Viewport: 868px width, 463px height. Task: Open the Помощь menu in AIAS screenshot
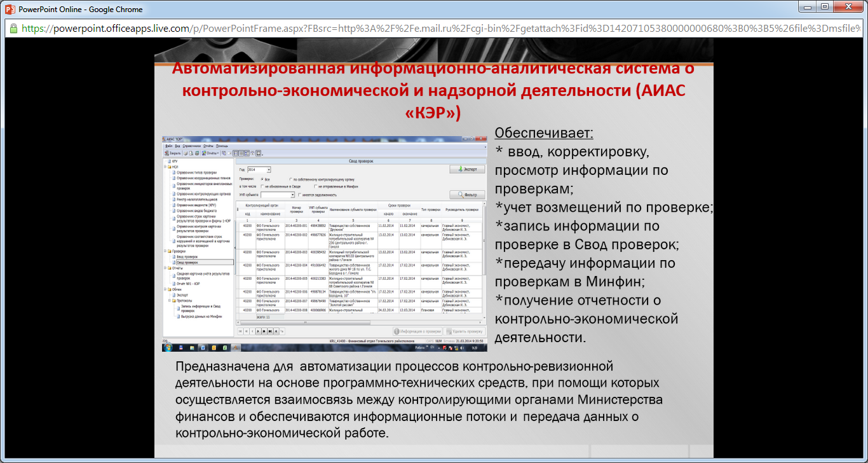[x=222, y=146]
